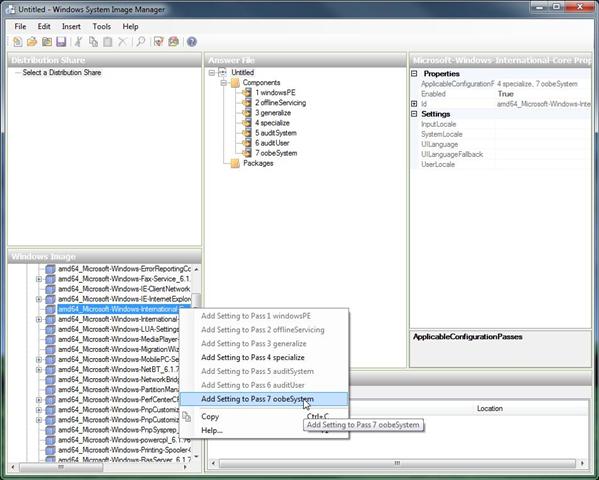Select amd64_Microsoft-Windows-powercpl component
This screenshot has height=480, width=599.
(x=124, y=439)
